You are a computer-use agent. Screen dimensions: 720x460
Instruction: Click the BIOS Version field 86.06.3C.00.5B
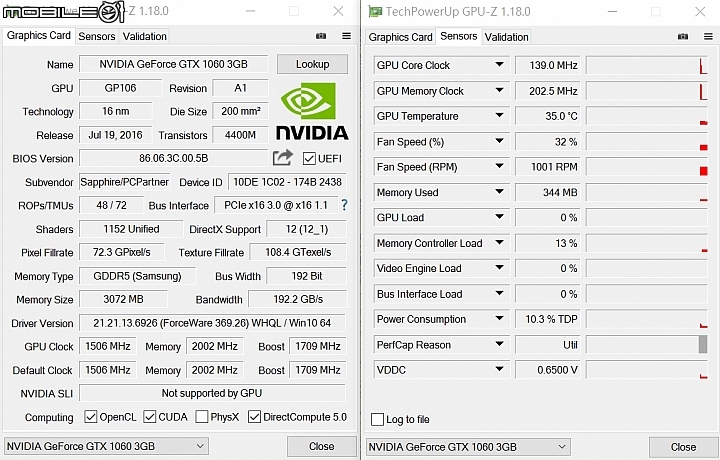174,158
